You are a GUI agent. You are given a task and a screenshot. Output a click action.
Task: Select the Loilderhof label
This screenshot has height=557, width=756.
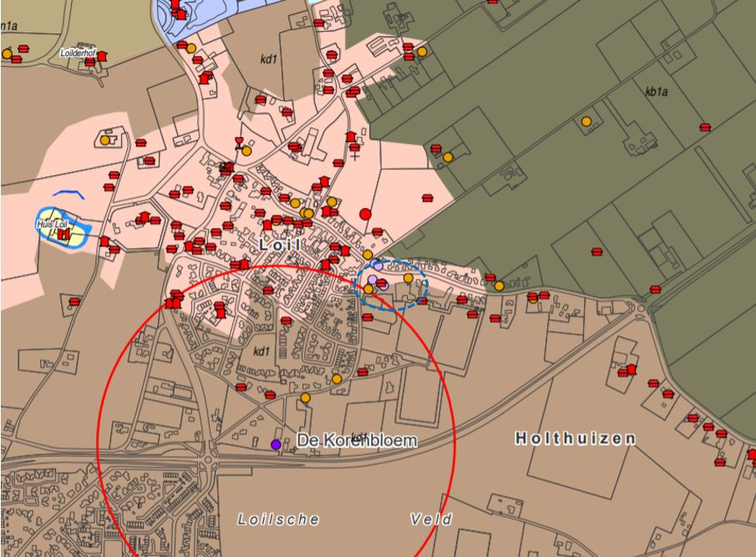click(x=79, y=53)
